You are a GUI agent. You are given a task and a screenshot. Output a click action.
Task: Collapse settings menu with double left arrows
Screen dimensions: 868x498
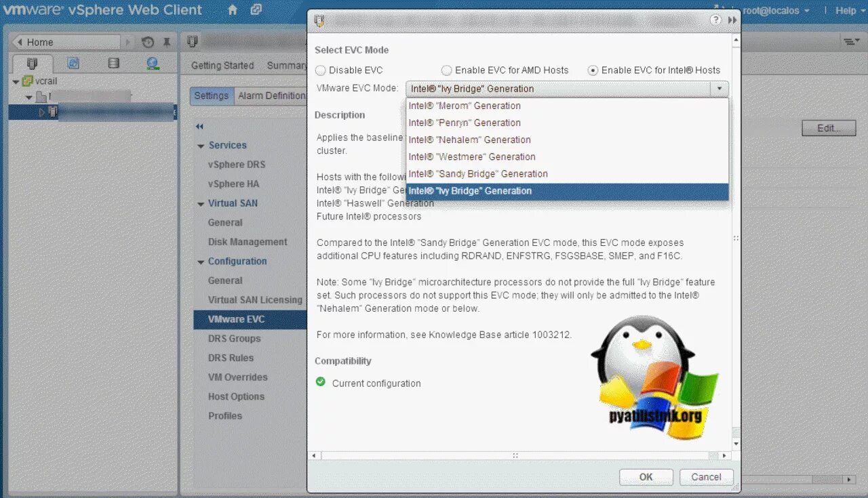(x=199, y=127)
